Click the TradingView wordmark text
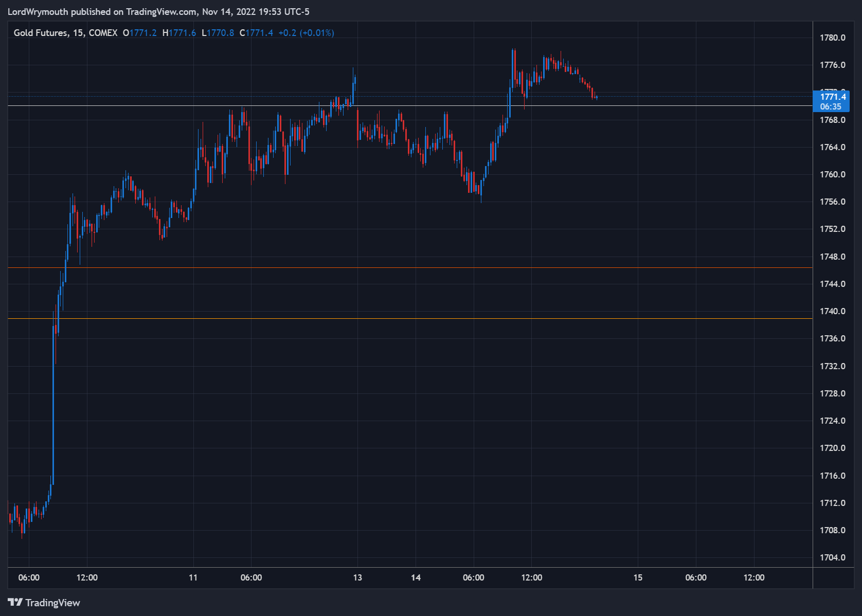This screenshot has height=616, width=862. (x=53, y=603)
